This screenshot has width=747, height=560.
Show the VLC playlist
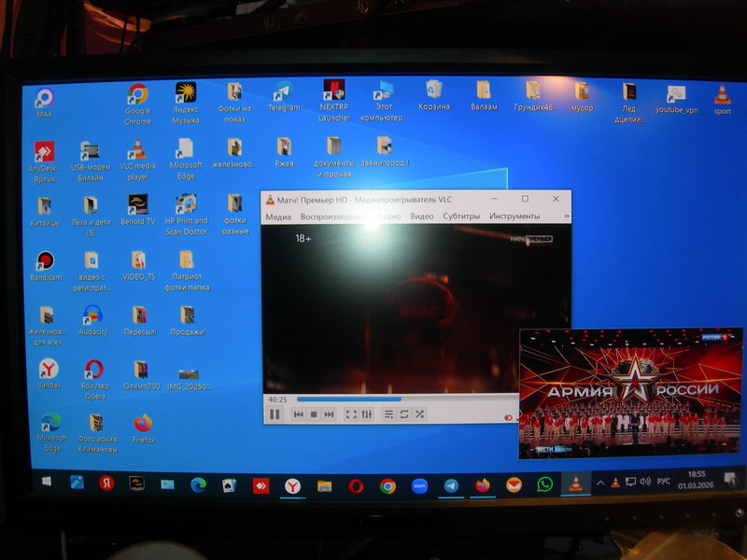[388, 414]
